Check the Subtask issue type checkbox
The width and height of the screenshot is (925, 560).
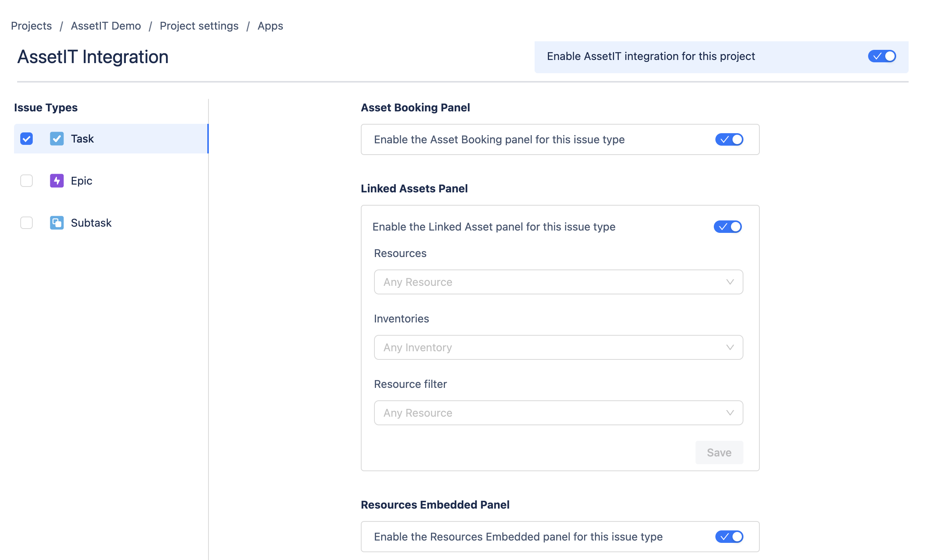(x=26, y=223)
